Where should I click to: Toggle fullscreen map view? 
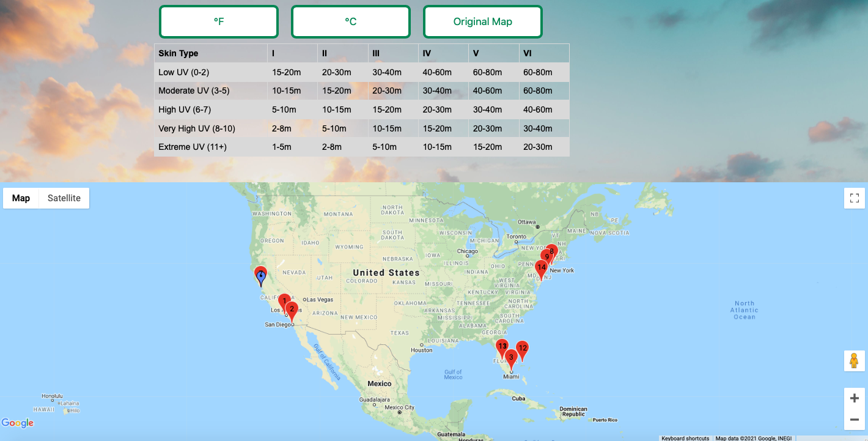click(855, 198)
